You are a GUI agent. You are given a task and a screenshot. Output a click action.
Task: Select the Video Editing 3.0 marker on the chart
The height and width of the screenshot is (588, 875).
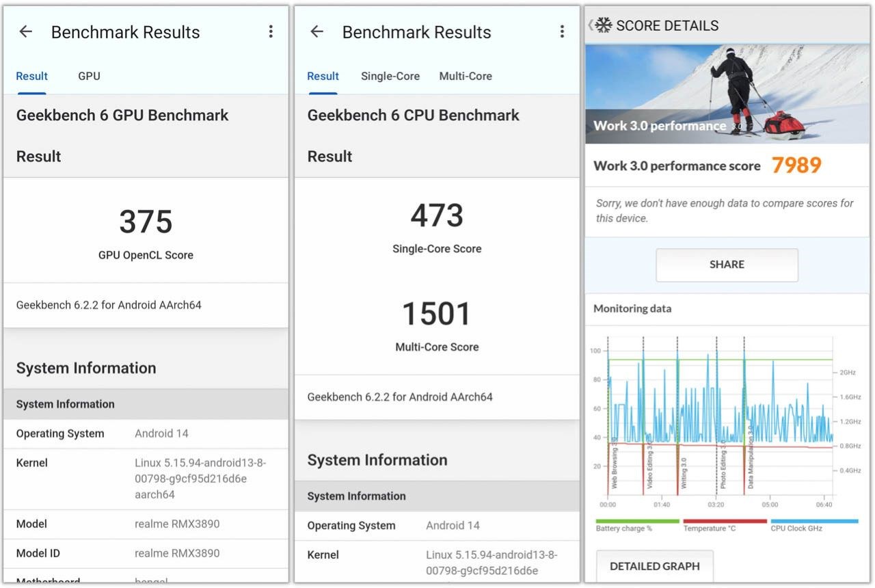649,466
